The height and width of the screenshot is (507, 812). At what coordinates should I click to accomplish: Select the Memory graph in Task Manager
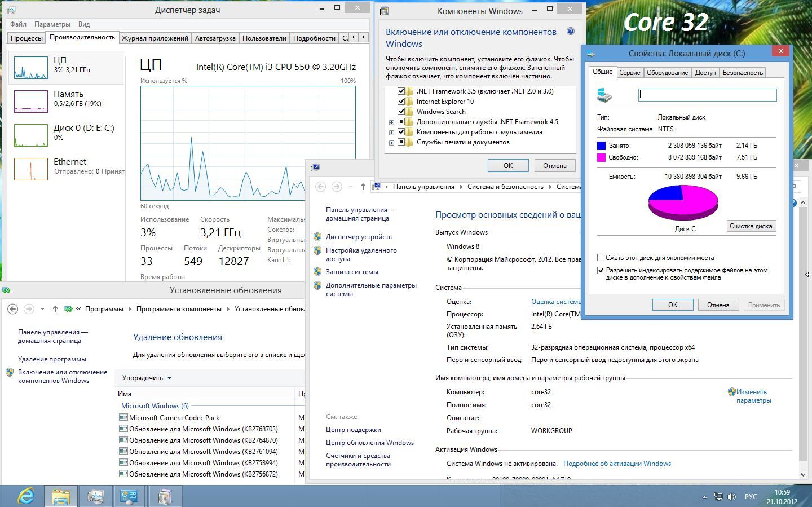30,102
